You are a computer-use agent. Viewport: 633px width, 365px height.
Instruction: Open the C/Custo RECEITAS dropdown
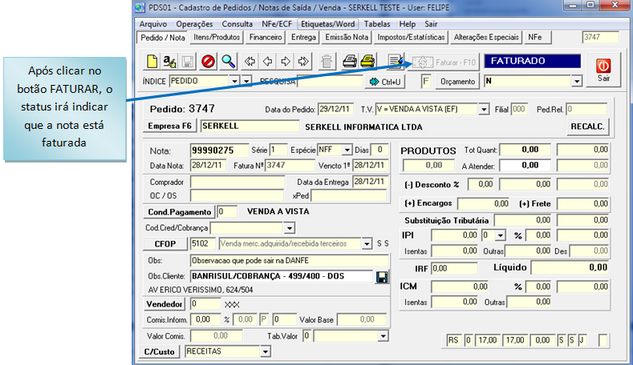pos(265,352)
